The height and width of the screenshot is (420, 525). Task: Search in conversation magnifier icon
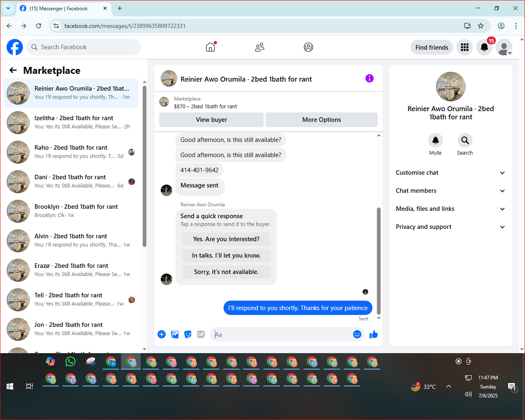(x=465, y=140)
